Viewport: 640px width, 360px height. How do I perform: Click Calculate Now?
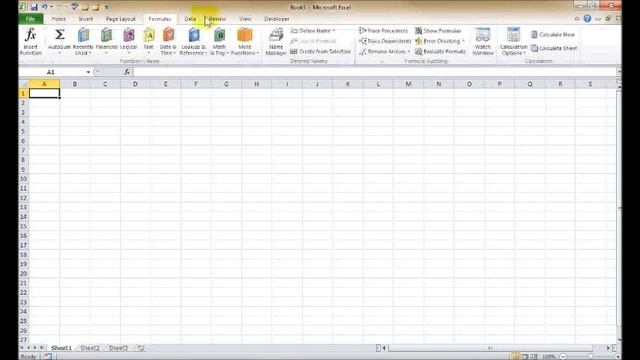[553, 35]
